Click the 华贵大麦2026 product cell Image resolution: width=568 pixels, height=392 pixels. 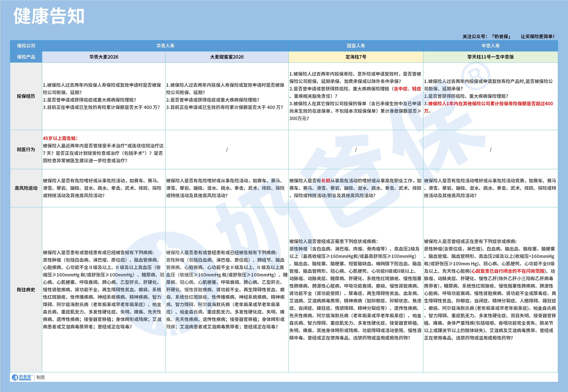pos(104,57)
